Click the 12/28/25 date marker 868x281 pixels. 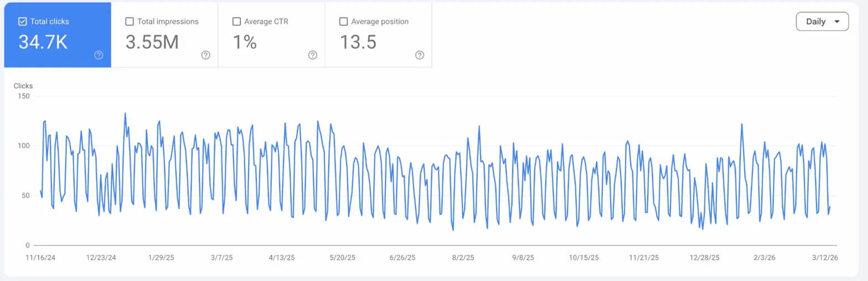tap(705, 258)
